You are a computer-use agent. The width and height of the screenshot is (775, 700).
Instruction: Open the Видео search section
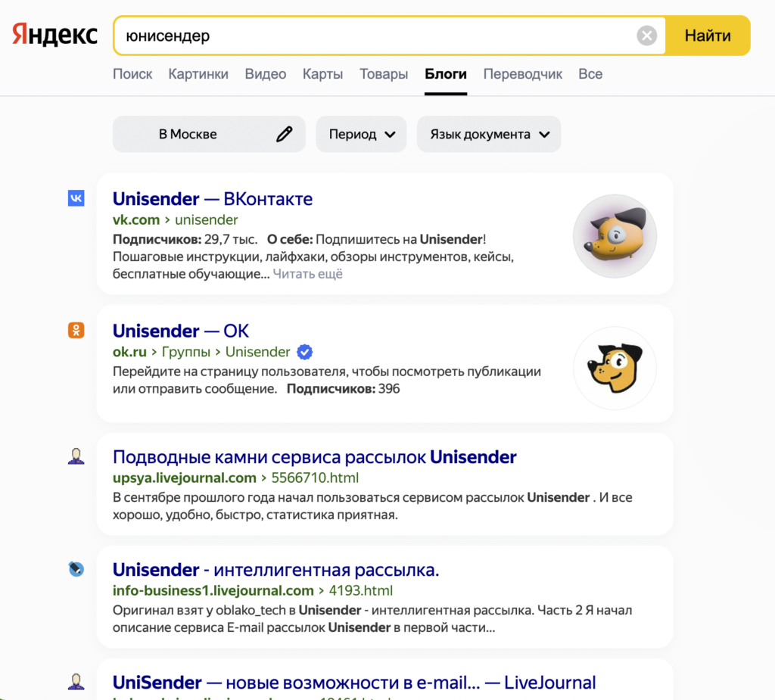(265, 73)
